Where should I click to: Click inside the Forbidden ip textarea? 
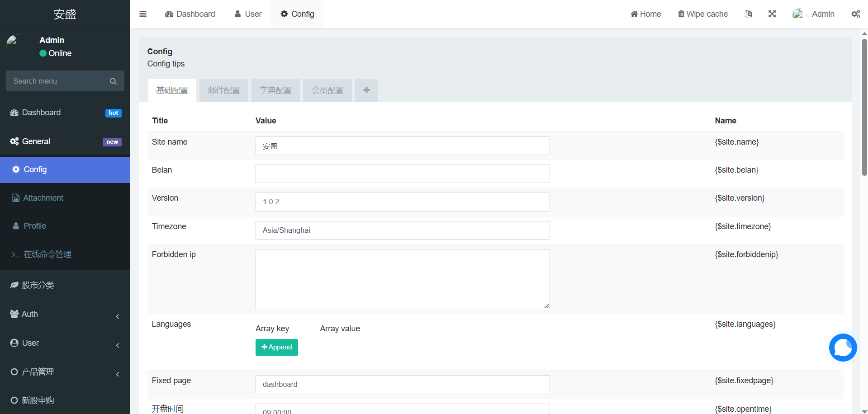click(403, 279)
